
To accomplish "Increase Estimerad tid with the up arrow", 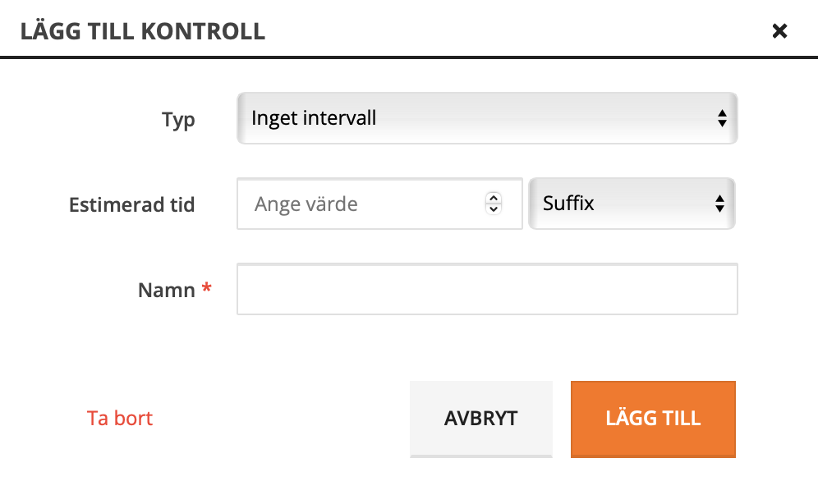I will pyautogui.click(x=493, y=199).
